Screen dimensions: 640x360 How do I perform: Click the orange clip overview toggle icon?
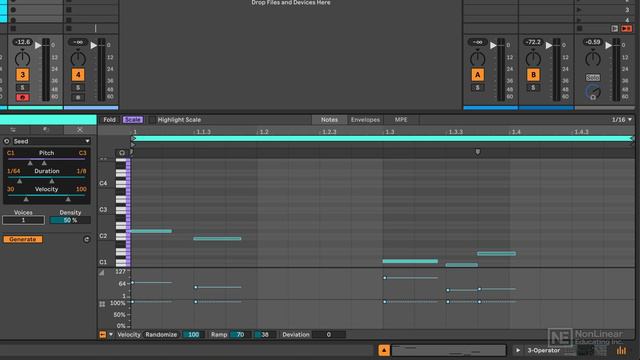click(384, 350)
